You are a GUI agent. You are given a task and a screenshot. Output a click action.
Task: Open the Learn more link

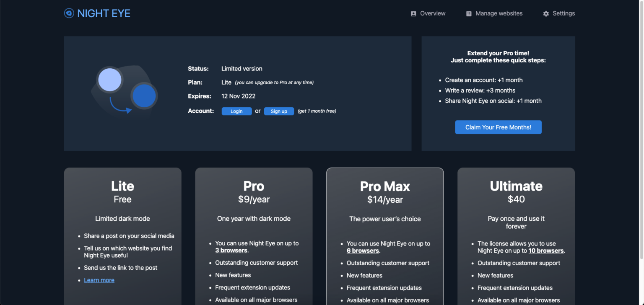point(99,280)
